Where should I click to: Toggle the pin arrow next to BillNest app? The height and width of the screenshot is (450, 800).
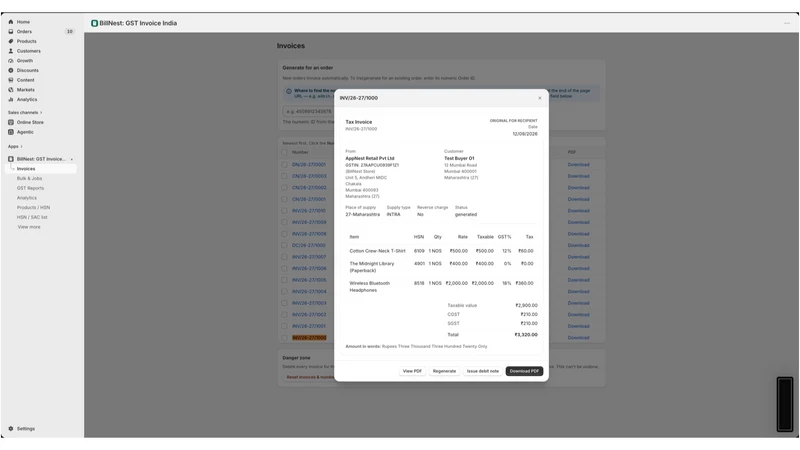(x=71, y=159)
